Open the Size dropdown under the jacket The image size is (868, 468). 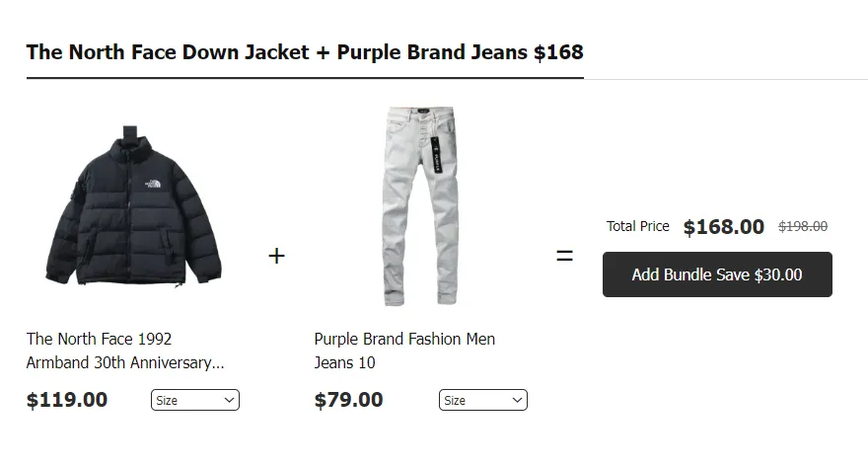click(x=194, y=400)
